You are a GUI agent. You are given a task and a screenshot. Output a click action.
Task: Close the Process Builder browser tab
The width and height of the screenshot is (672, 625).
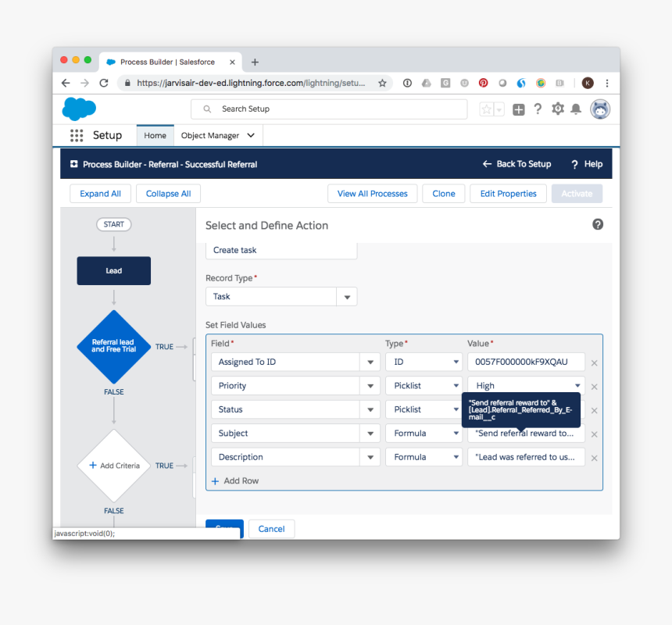point(232,62)
